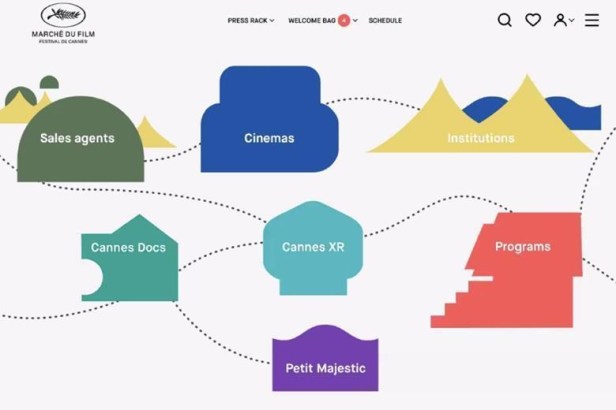Open the teal Cannes XR shape

coord(312,250)
